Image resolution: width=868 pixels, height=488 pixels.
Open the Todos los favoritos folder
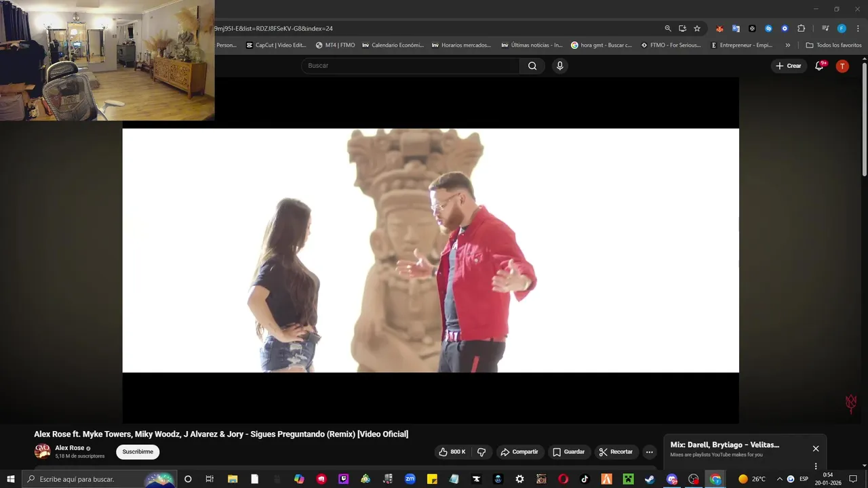tap(833, 45)
